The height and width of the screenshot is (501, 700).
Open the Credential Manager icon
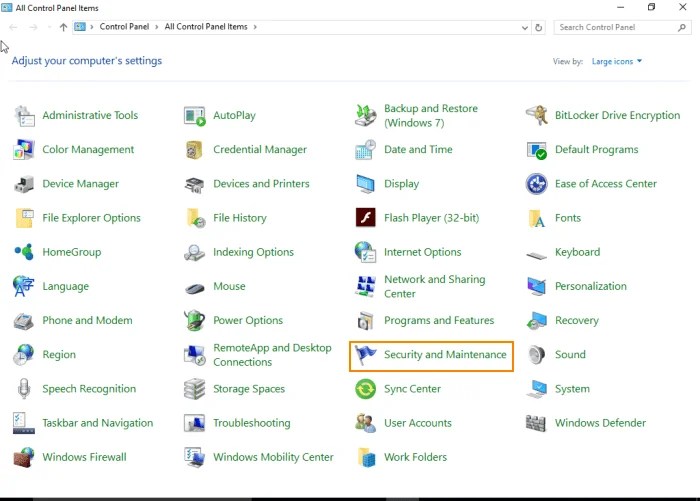tap(195, 150)
